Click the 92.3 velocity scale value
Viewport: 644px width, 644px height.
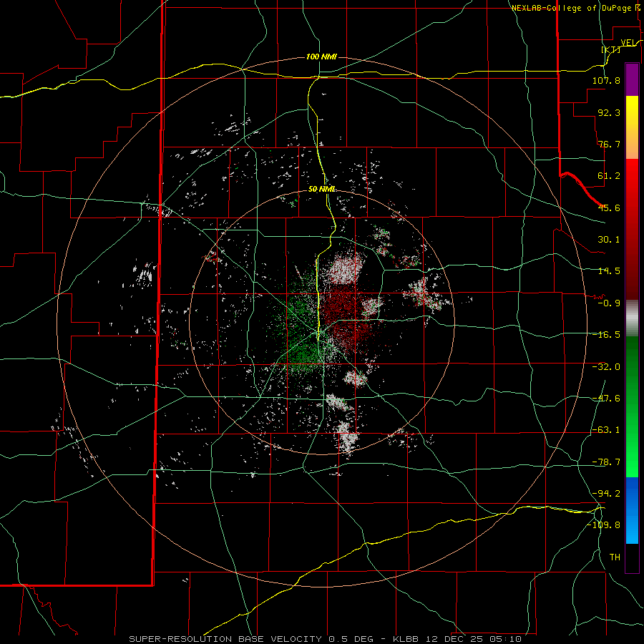609,112
